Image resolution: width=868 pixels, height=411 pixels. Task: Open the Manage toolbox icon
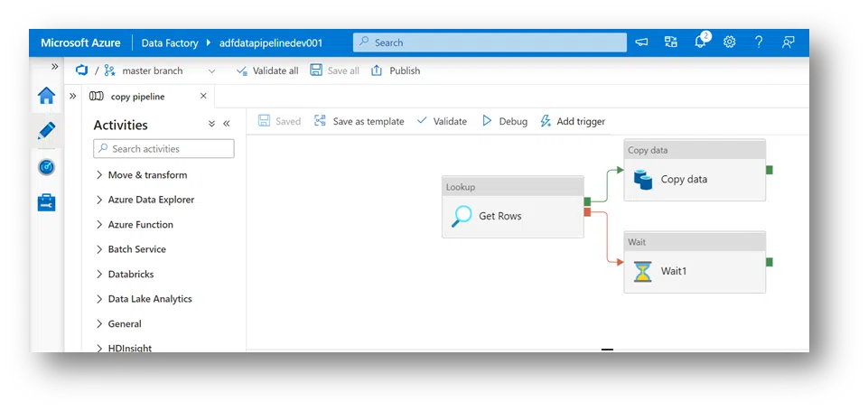click(46, 202)
